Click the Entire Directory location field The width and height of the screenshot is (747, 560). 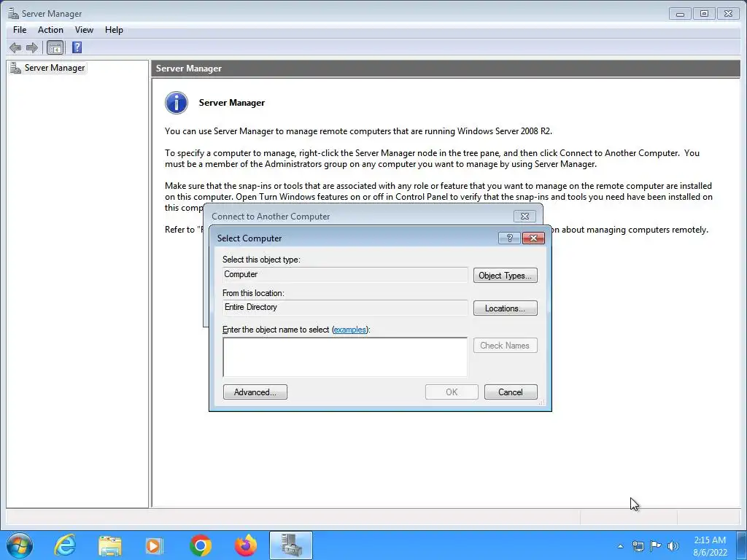[x=345, y=307]
